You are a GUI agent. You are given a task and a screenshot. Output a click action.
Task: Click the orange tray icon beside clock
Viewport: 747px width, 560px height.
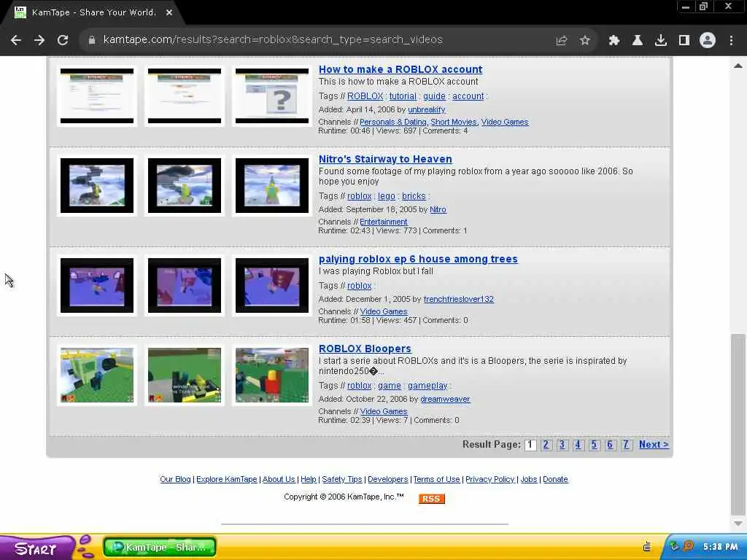(689, 546)
